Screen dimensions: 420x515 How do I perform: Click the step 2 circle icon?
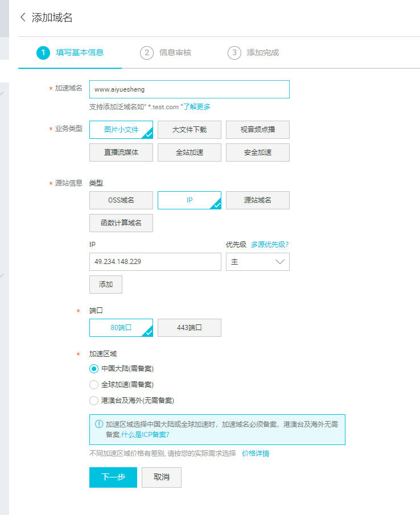pos(147,53)
